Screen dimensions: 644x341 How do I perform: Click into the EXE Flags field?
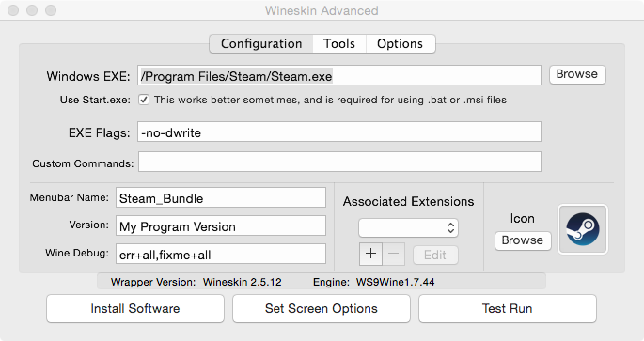[x=339, y=132]
